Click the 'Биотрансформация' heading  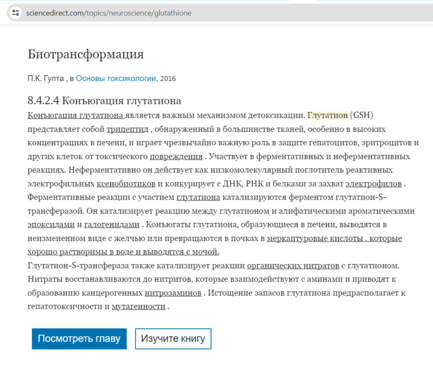point(86,54)
